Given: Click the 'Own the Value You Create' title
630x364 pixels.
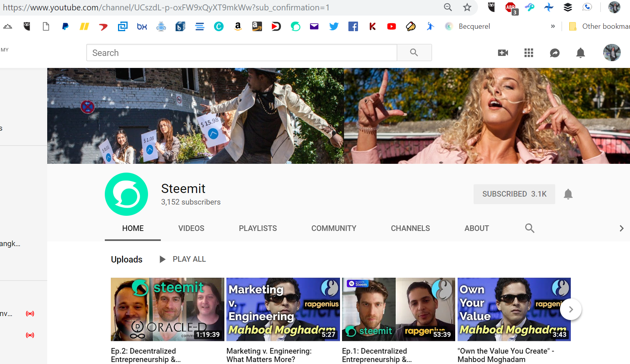Looking at the screenshot, I should [x=506, y=355].
